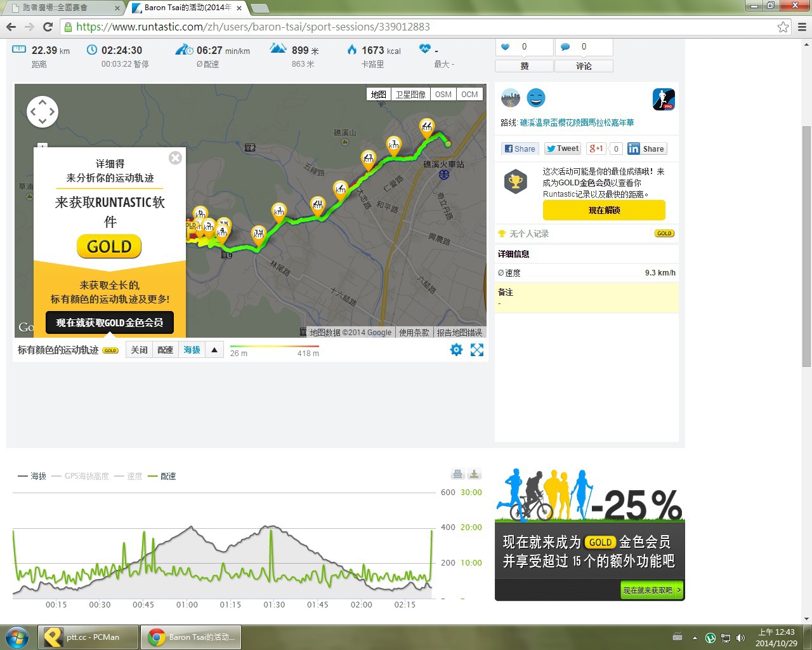Expand the map to fullscreen
This screenshot has width=812, height=650.
(x=477, y=350)
